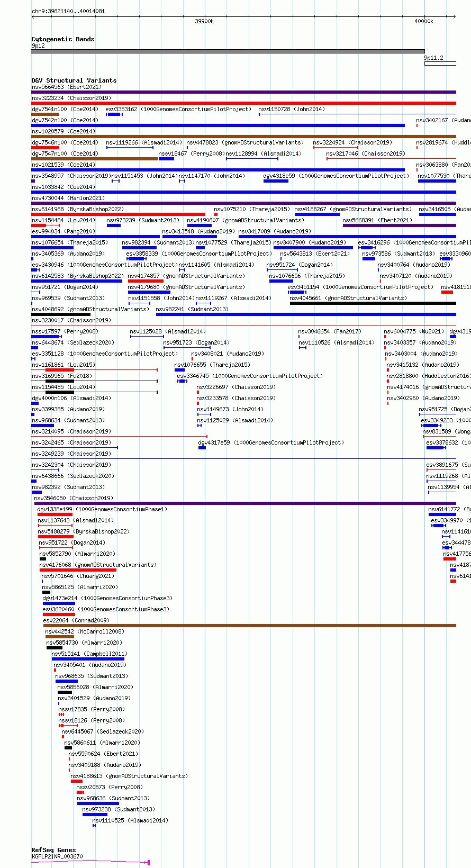Click the brown bar under nsv1020579
The height and width of the screenshot is (868, 471).
244,137
